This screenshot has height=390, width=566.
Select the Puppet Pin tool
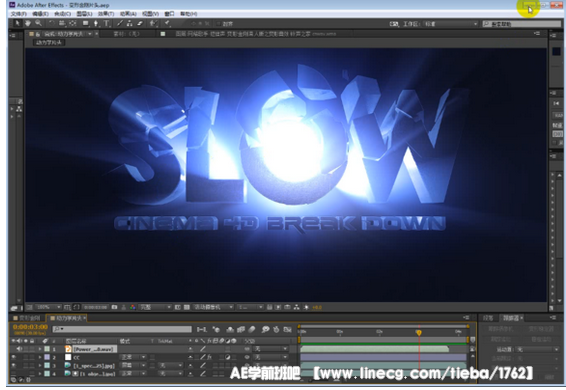pyautogui.click(x=167, y=23)
